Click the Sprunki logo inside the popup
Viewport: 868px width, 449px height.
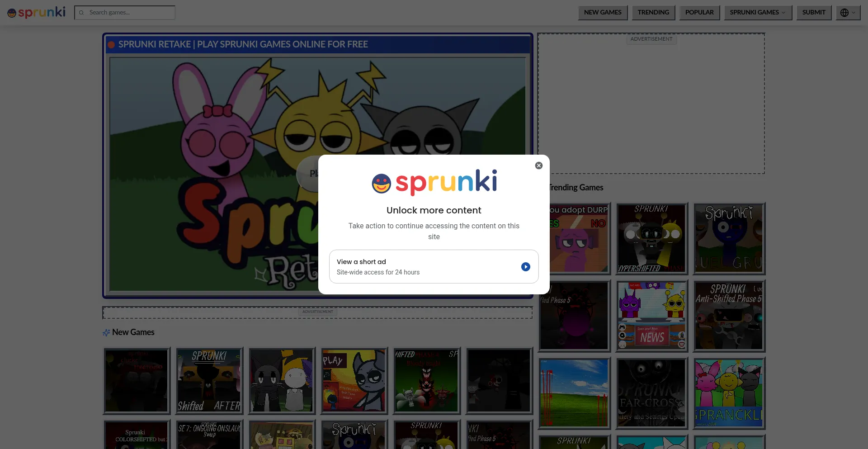(434, 182)
